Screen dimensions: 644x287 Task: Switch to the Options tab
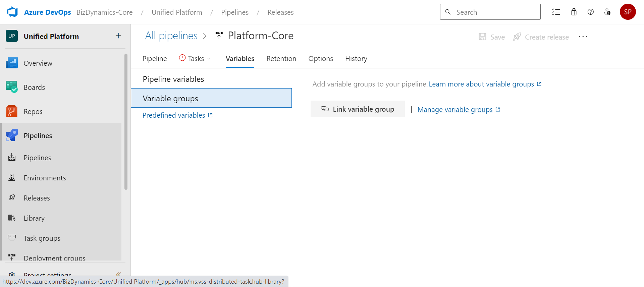point(321,59)
